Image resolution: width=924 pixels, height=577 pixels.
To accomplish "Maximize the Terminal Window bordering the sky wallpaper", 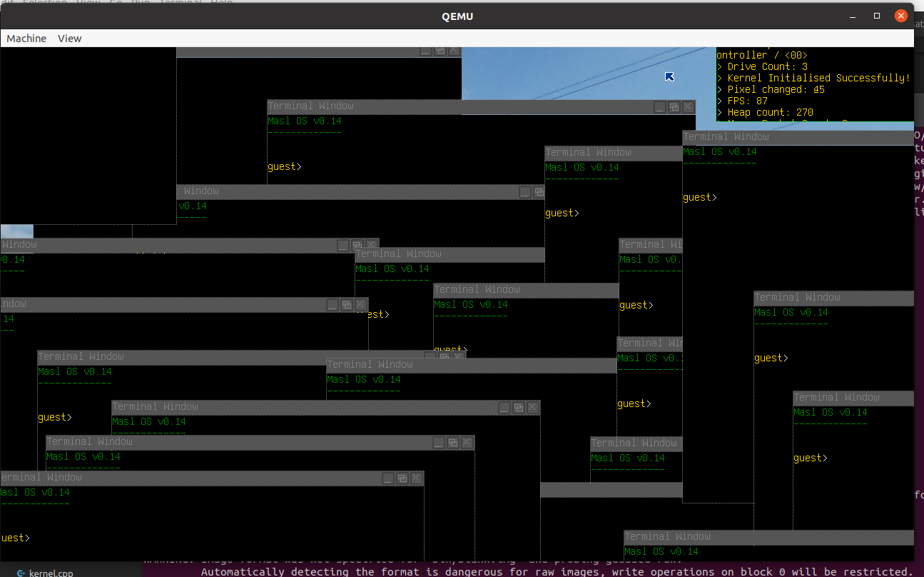I will tap(674, 107).
